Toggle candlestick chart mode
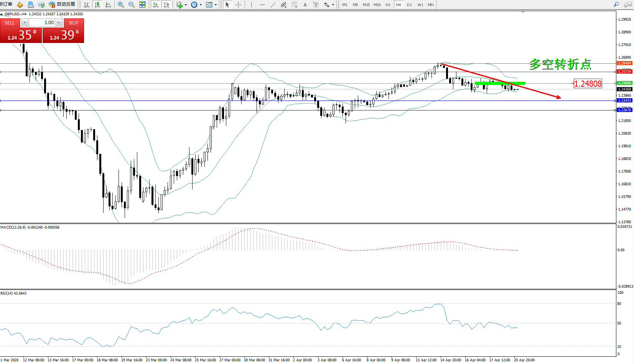Viewport: 634px width, 364px height. pos(97,5)
